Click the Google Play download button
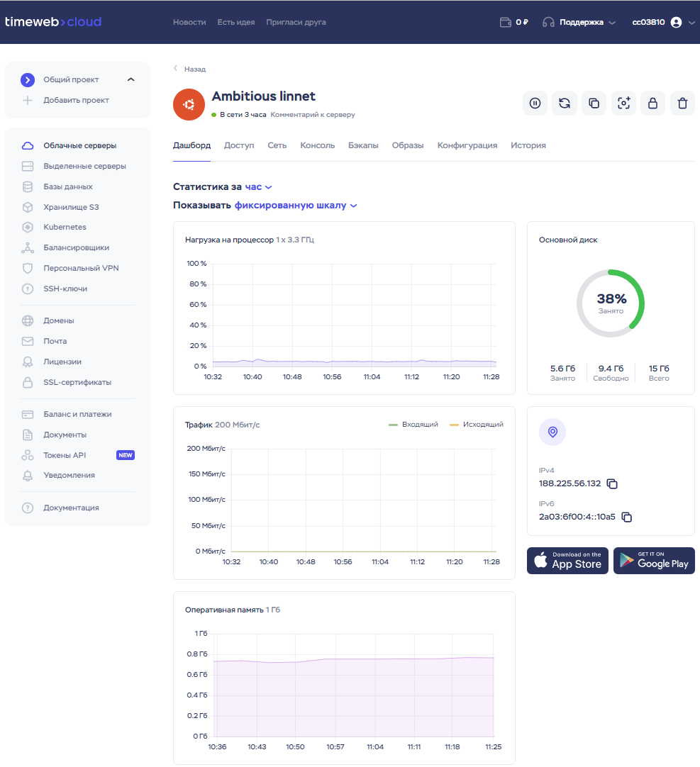Screen dimensions: 700x767 coord(654,561)
